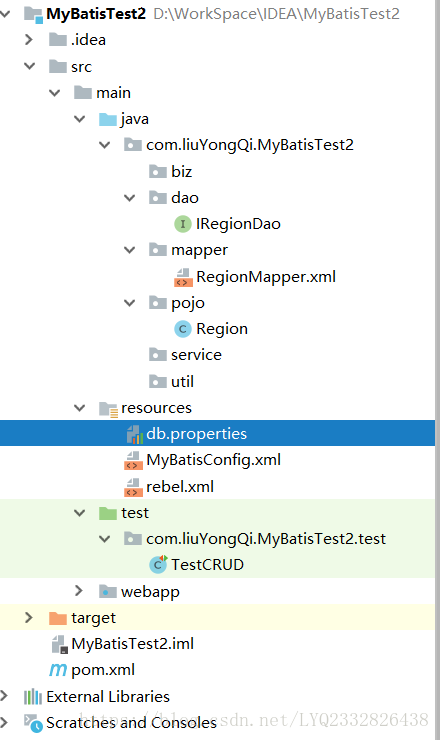
Task: Click the util package icon
Action: coord(158,381)
